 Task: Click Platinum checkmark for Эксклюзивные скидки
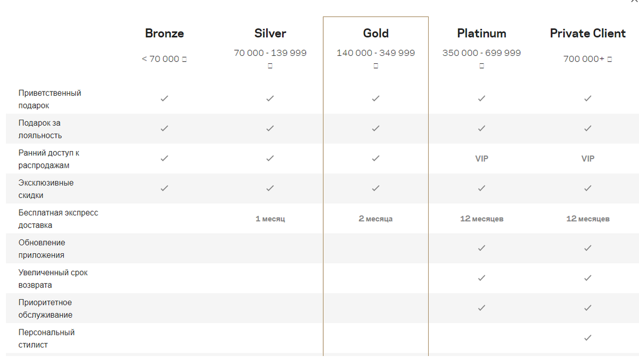click(481, 188)
